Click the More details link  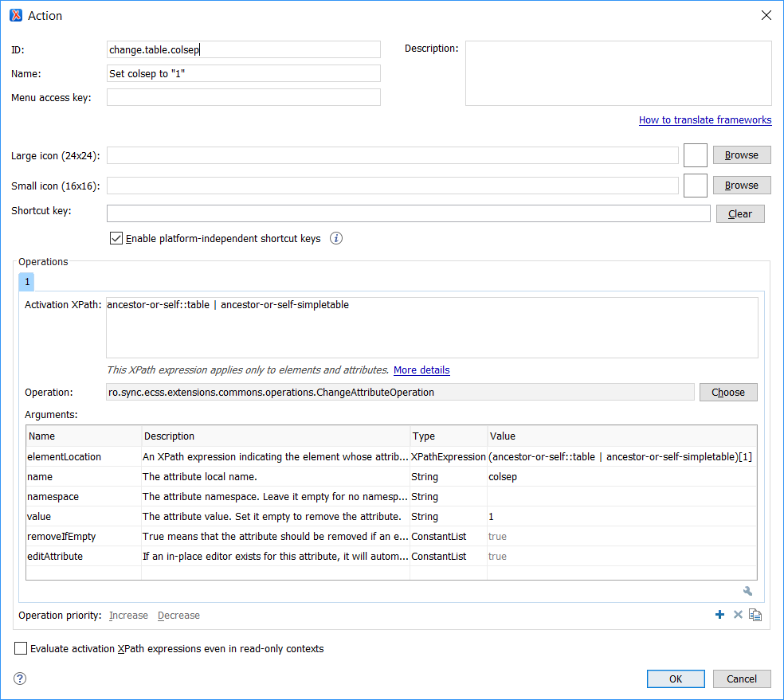(x=421, y=370)
